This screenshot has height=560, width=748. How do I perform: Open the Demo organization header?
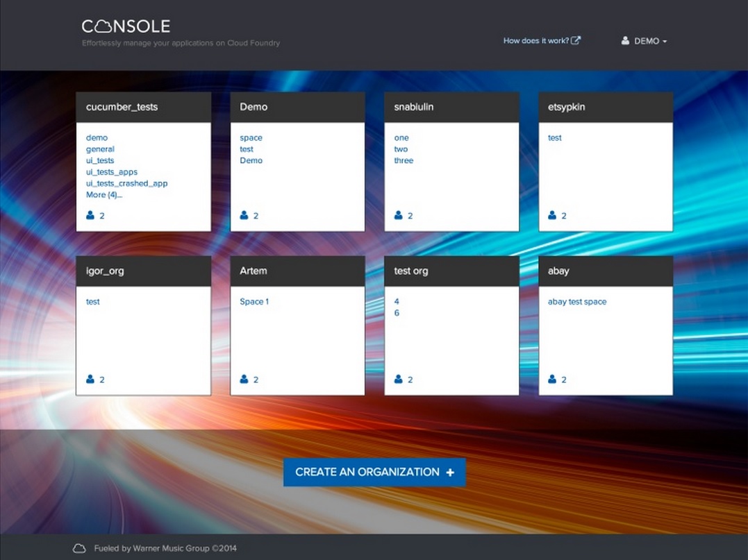click(298, 108)
